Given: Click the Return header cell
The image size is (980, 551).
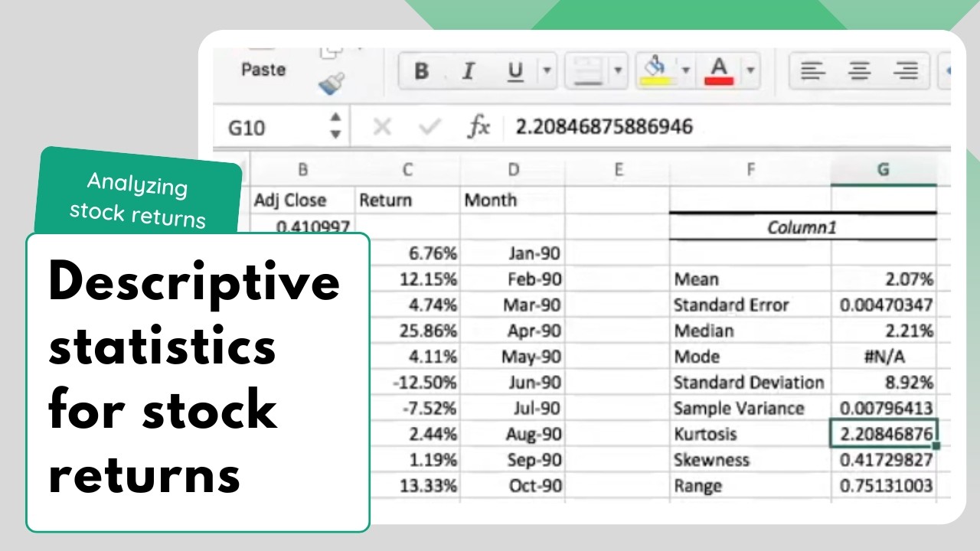Looking at the screenshot, I should [407, 200].
